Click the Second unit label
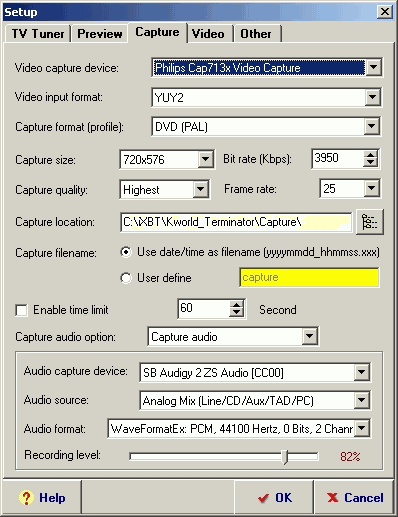Screen dimensions: 398x517 coord(278,310)
